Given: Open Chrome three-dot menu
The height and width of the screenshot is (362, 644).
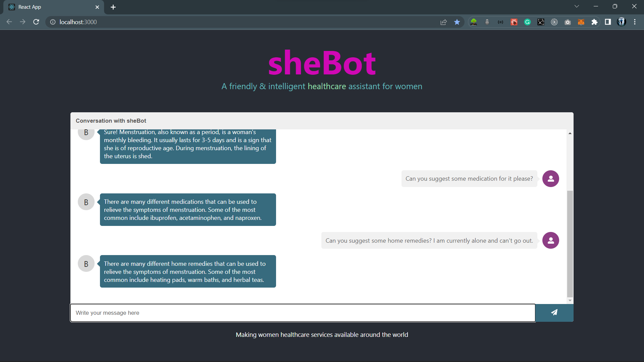Looking at the screenshot, I should point(635,22).
